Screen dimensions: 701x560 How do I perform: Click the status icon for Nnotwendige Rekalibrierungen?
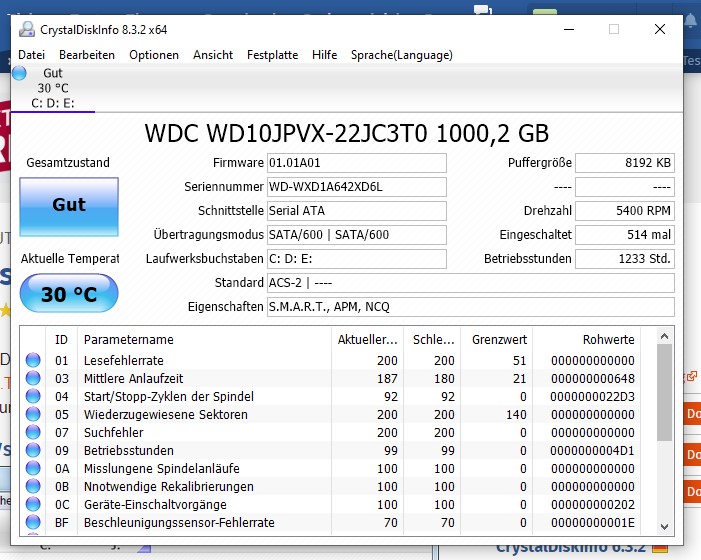click(33, 486)
